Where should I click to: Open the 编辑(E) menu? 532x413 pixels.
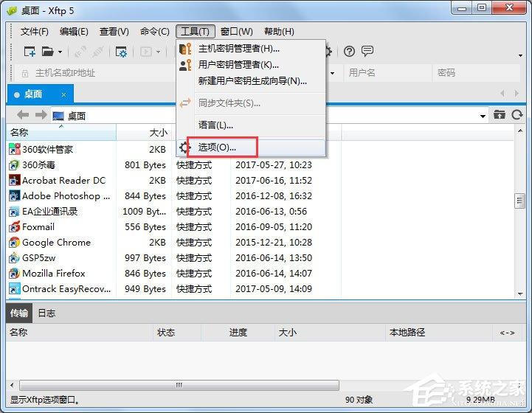tap(74, 32)
